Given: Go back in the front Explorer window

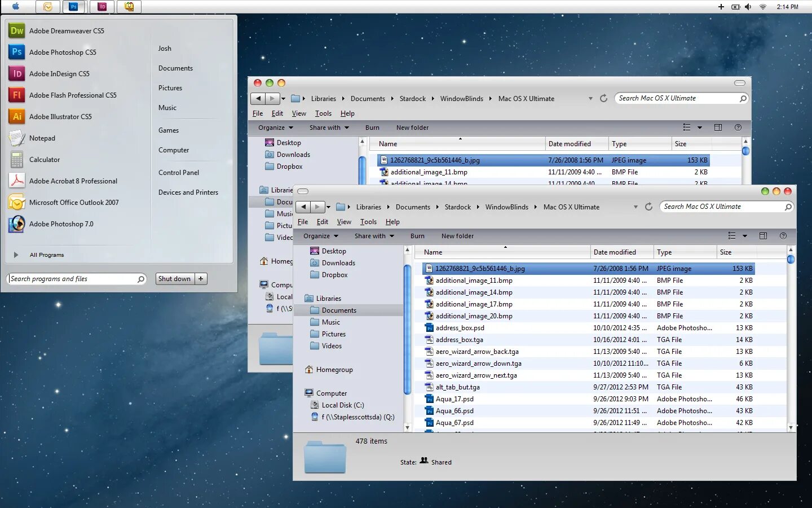Looking at the screenshot, I should click(303, 207).
